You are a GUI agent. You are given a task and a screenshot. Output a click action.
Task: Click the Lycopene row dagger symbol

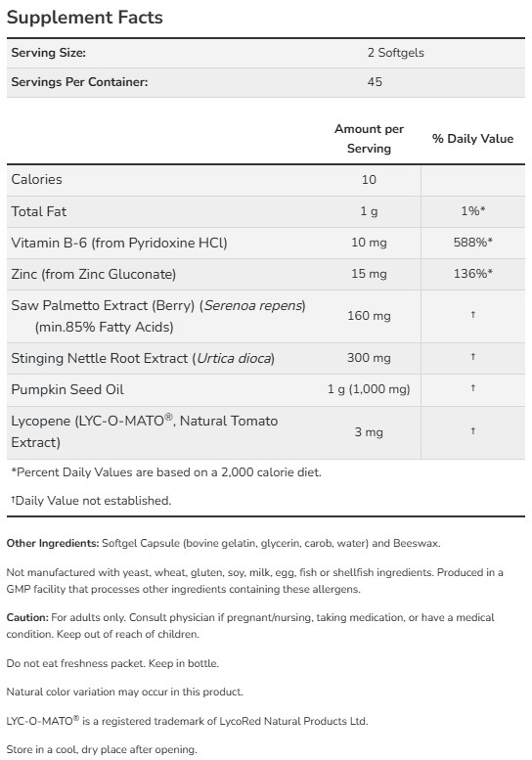[x=473, y=431]
